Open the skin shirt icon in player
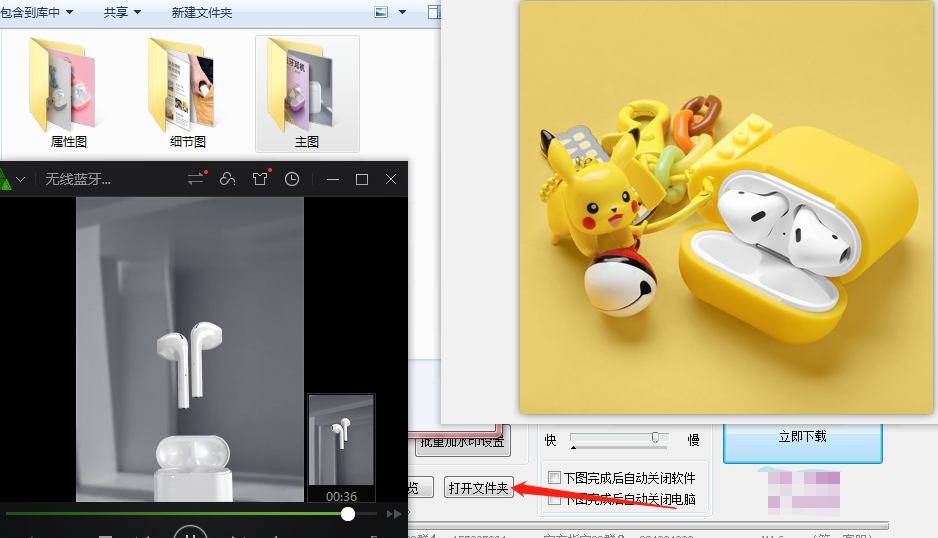The width and height of the screenshot is (938, 538). (260, 178)
